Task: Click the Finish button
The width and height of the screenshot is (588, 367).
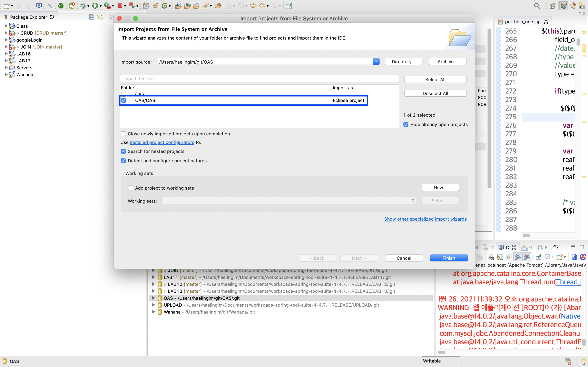Action: (x=449, y=258)
